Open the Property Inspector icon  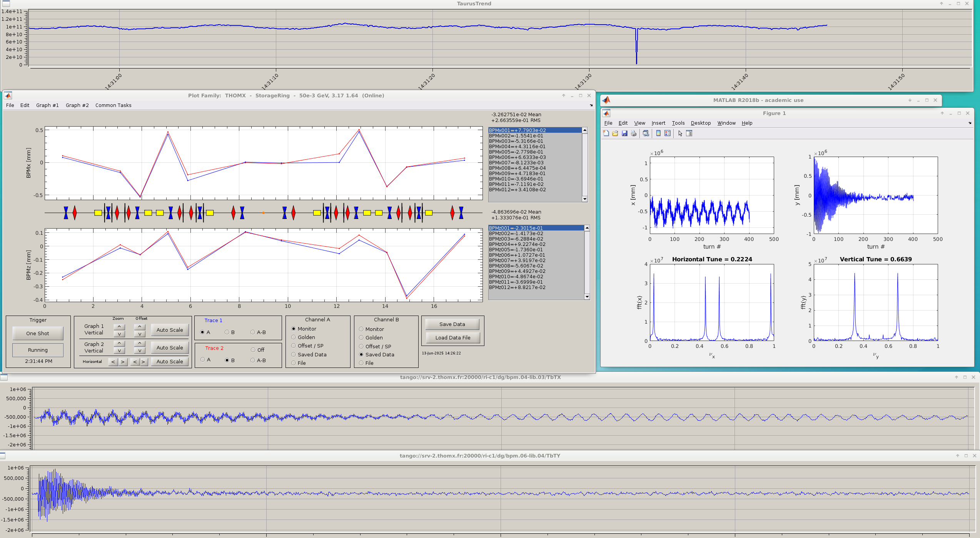tap(689, 133)
